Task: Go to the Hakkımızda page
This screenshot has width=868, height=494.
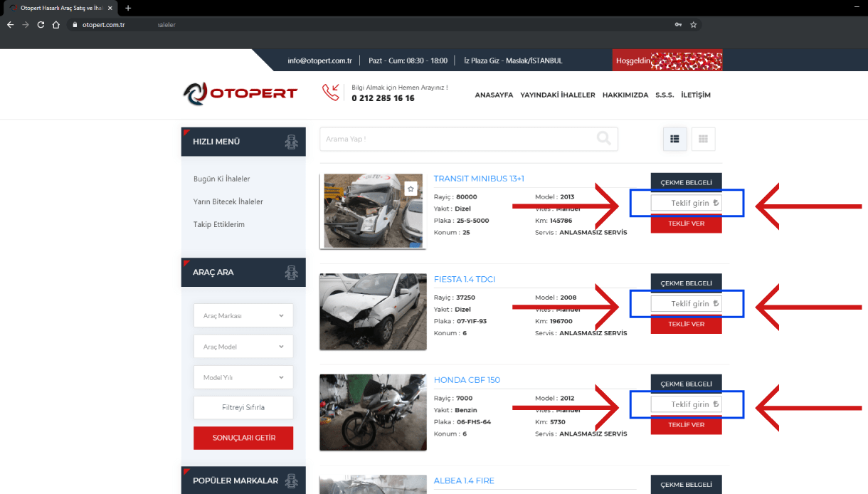Action: pos(625,95)
